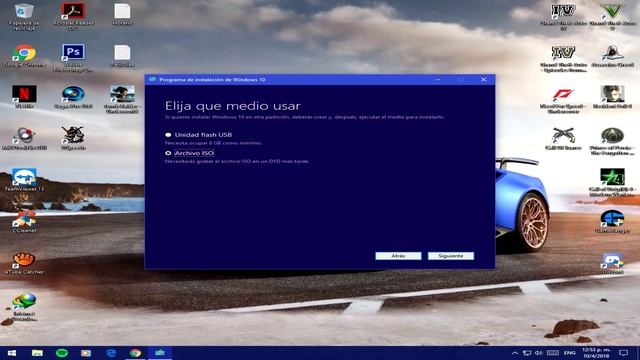Open the Call of Juarez crossed-pistols shortcut
Image resolution: width=640 pixels, height=360 pixels.
563,139
